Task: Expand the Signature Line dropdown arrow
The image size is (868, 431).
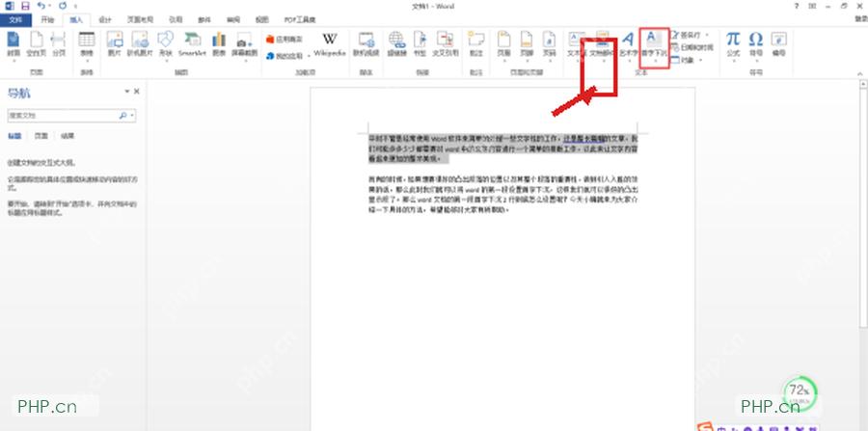Action: coord(708,35)
